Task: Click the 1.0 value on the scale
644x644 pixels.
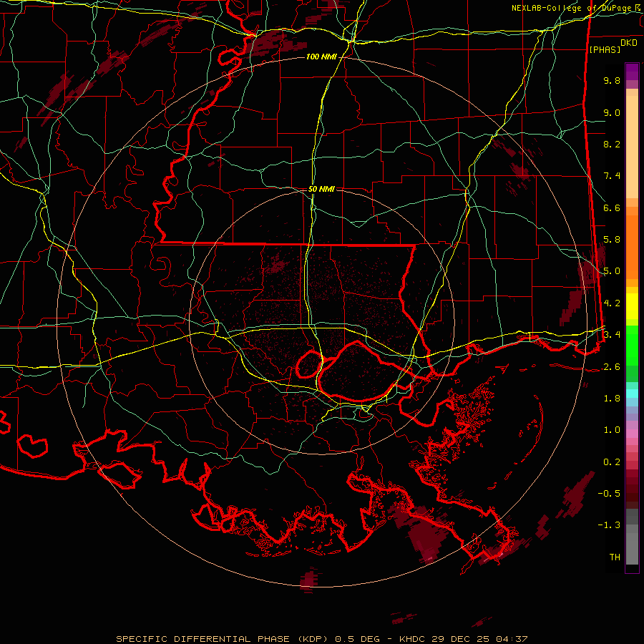Action: click(612, 430)
